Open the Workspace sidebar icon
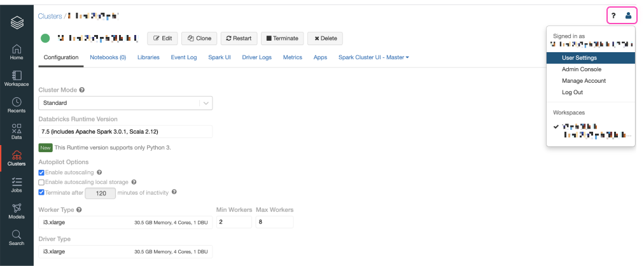 point(17,78)
